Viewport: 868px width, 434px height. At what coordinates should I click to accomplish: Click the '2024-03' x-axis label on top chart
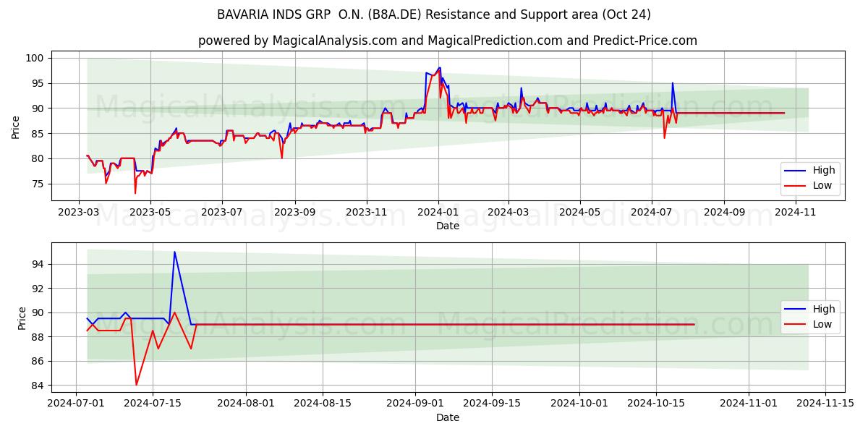508,213
